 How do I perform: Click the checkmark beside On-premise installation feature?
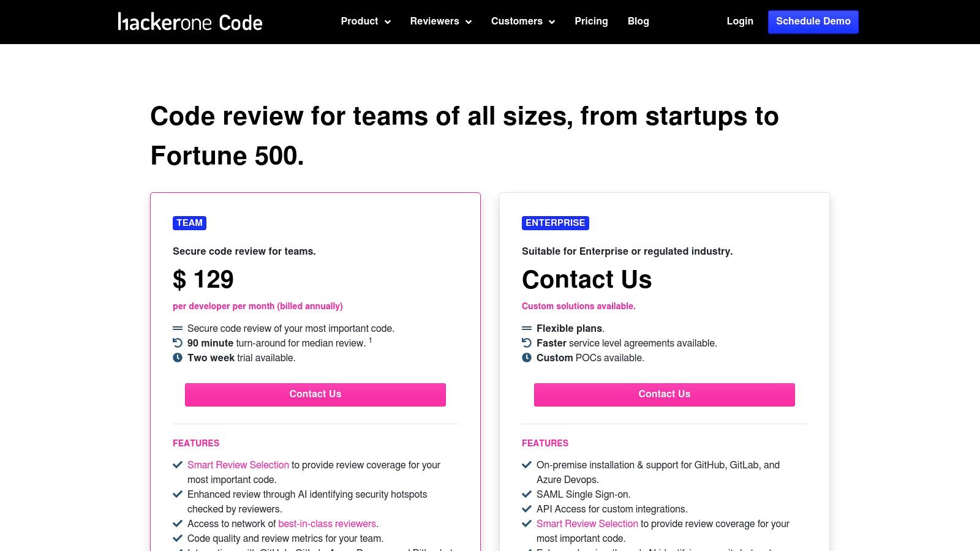click(527, 464)
